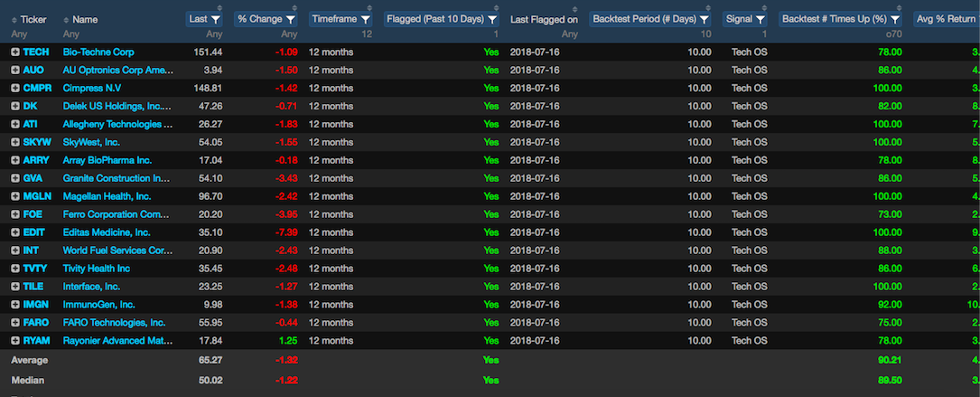Open the Timeframe column filter
The height and width of the screenshot is (397, 980).
coord(365,19)
